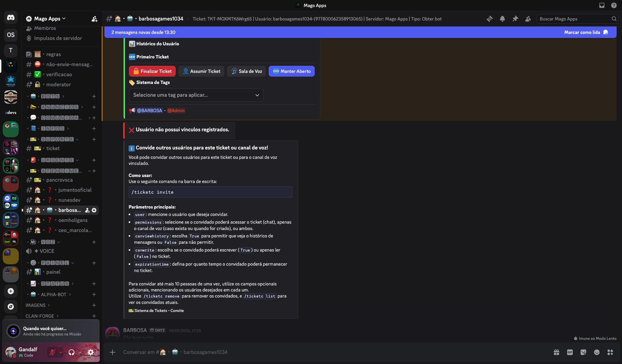Open the ticket channel
This screenshot has height=364, width=622.
(61, 148)
